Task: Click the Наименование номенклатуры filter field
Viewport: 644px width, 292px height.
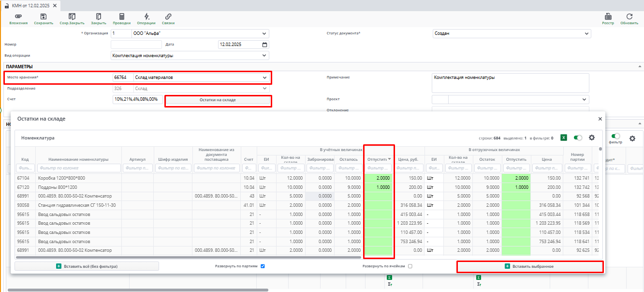Action: tap(78, 168)
